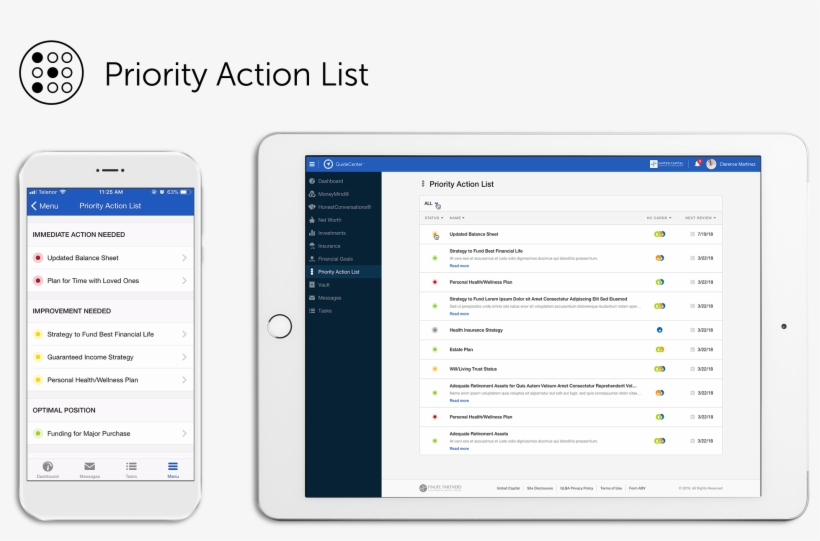Viewport: 820px width, 541px height.
Task: Open Will/Living Trust Status row
Action: click(571, 369)
